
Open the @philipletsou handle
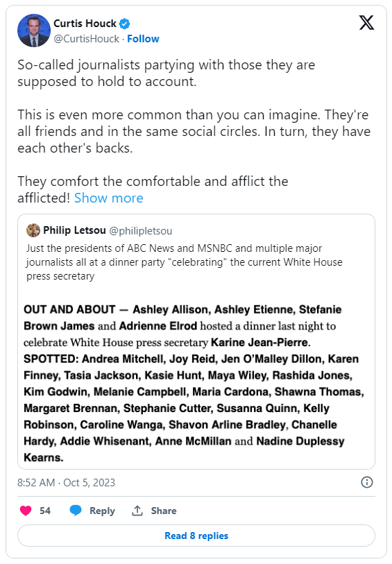141,231
